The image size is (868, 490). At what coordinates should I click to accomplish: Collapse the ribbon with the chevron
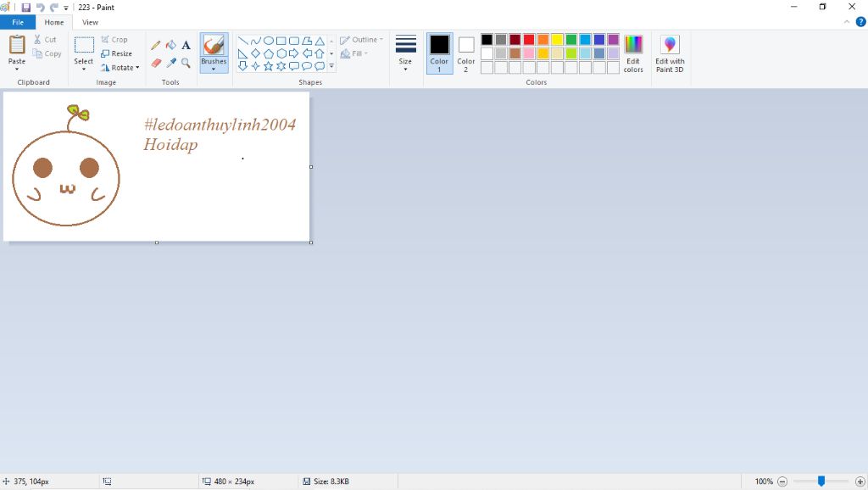[x=847, y=22]
